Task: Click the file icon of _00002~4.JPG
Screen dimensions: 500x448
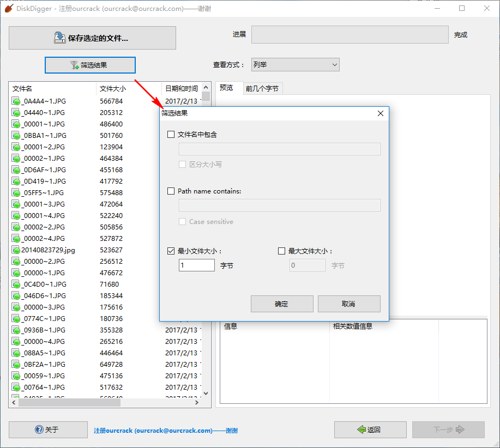Action: tap(16, 239)
